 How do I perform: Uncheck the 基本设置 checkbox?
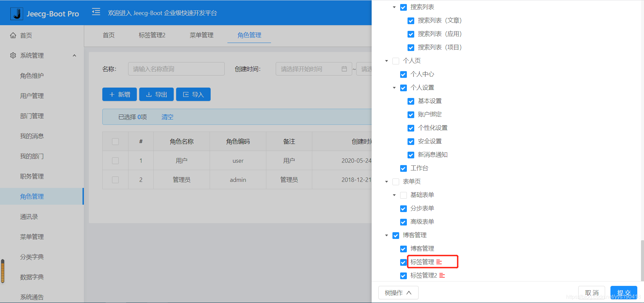[411, 101]
